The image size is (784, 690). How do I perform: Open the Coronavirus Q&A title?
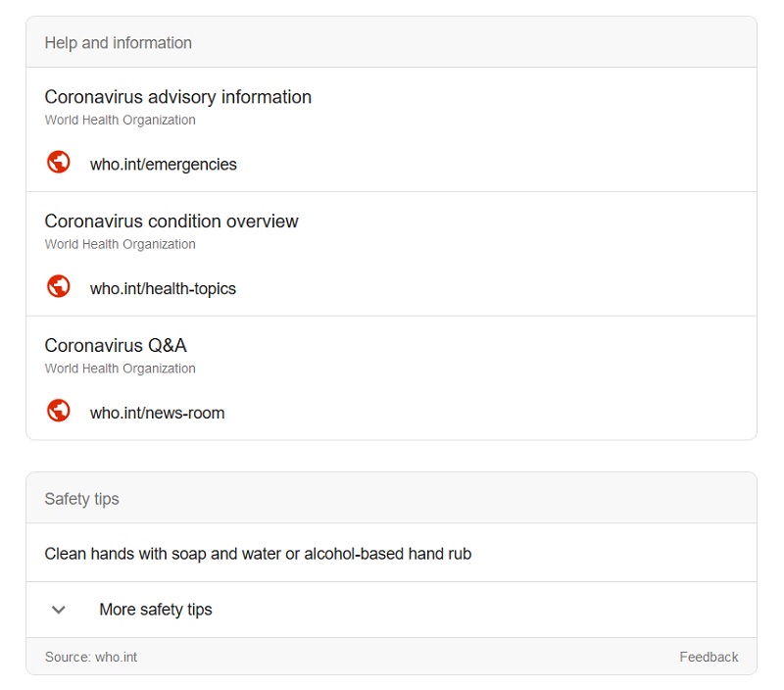pyautogui.click(x=116, y=346)
